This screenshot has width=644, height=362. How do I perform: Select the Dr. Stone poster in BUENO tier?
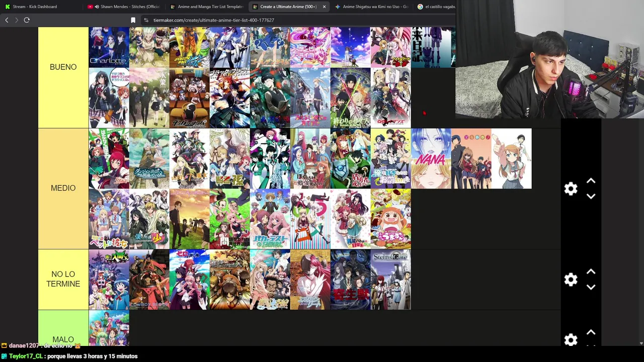149,47
